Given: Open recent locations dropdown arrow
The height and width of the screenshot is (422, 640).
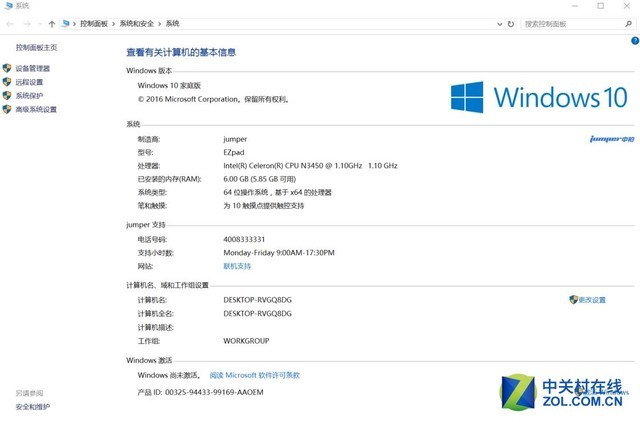Looking at the screenshot, I should point(40,24).
